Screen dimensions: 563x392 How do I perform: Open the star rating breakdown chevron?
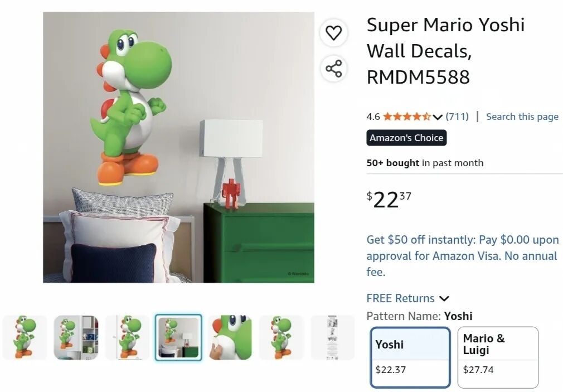tap(437, 117)
